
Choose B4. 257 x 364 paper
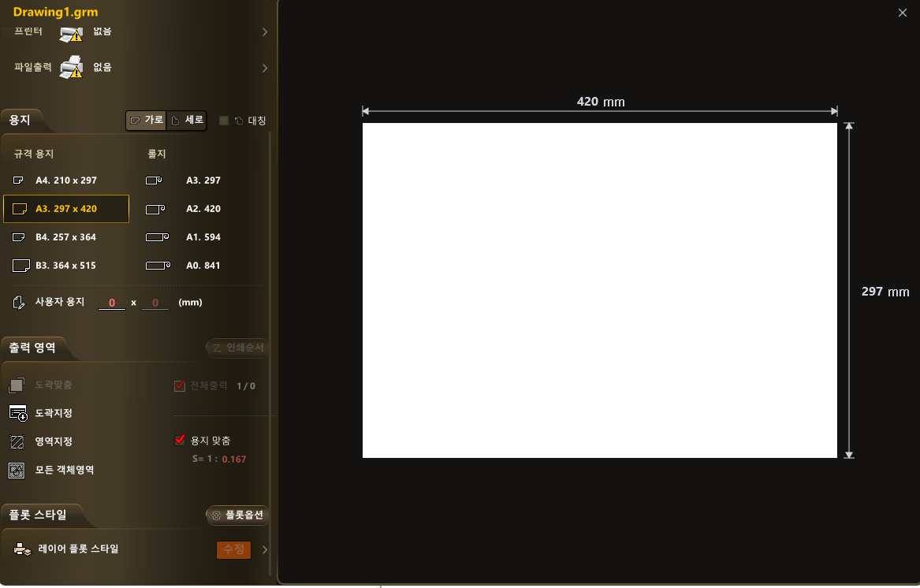pos(65,237)
